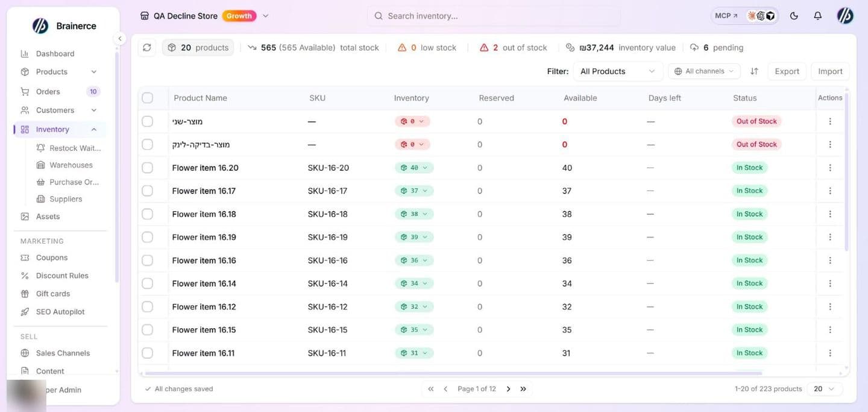Open Suppliers under Inventory
The width and height of the screenshot is (868, 412).
click(x=66, y=199)
